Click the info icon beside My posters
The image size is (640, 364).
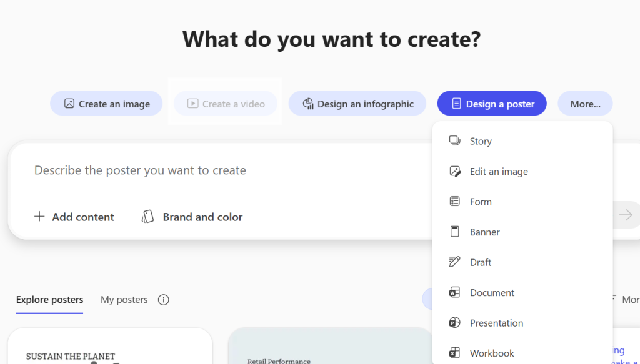pos(164,300)
